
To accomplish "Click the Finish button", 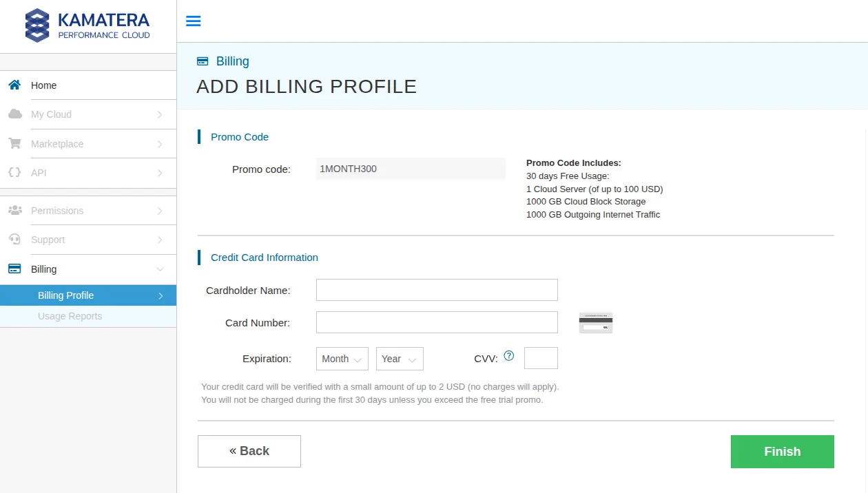I will coord(783,452).
